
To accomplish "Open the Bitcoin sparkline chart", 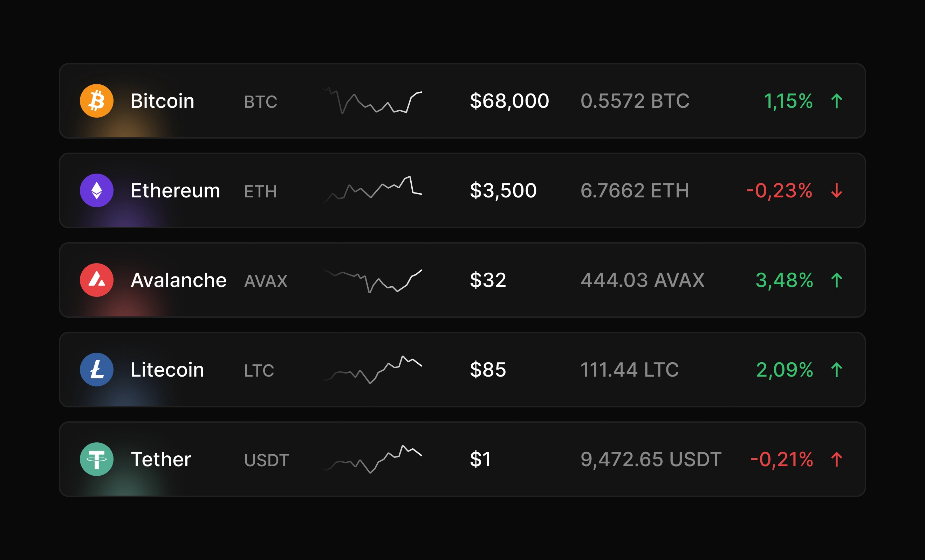I will 372,100.
